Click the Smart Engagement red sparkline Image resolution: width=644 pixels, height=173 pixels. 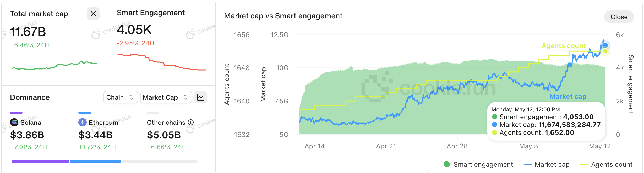tap(162, 62)
